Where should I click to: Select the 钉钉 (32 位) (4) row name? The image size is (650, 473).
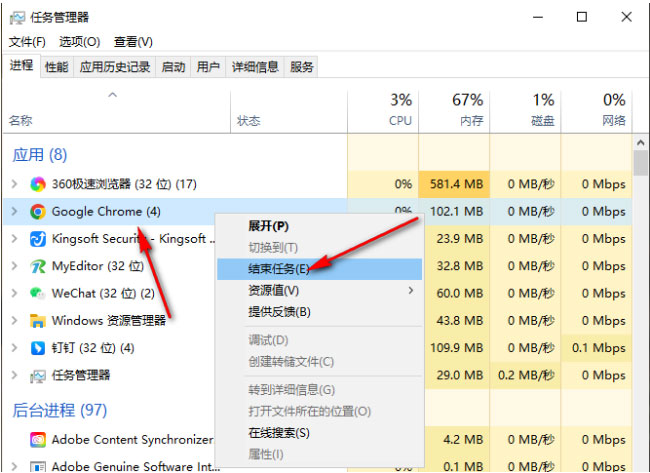coord(93,348)
